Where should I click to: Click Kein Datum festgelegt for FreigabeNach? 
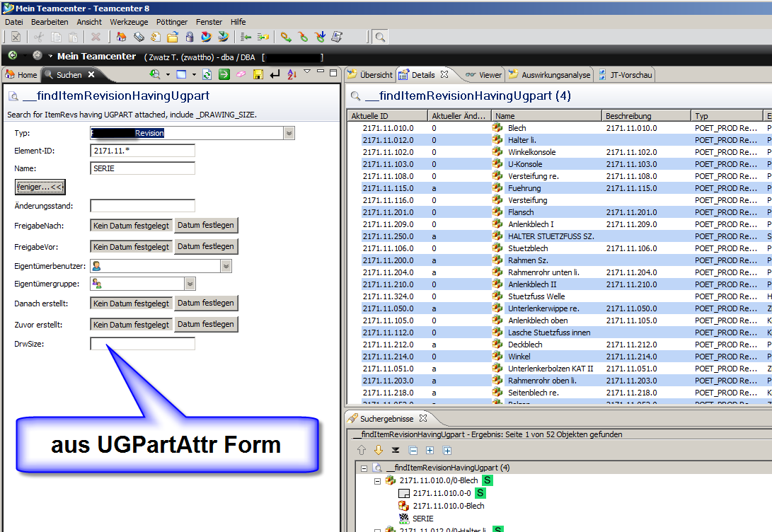[131, 226]
